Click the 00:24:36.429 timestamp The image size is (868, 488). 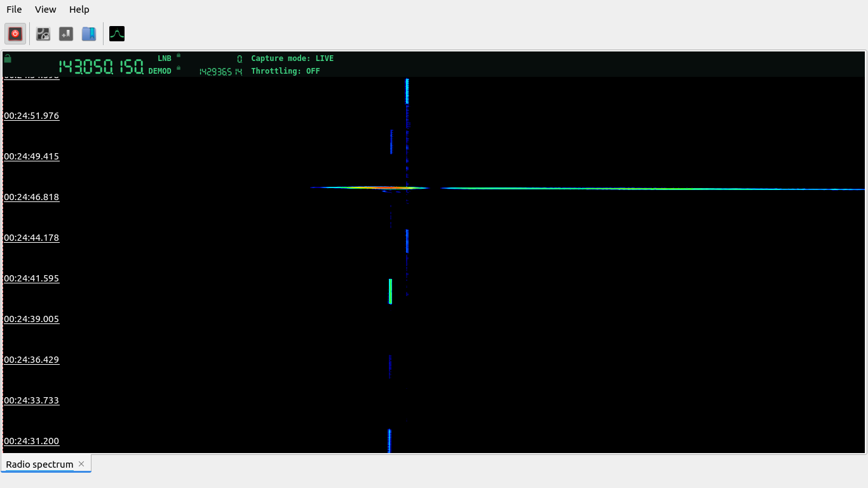tap(31, 360)
